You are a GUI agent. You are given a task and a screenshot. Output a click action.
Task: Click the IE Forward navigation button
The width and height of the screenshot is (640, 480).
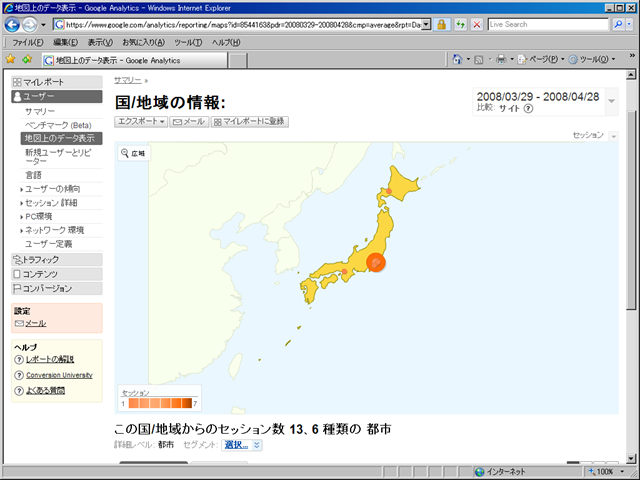point(29,25)
